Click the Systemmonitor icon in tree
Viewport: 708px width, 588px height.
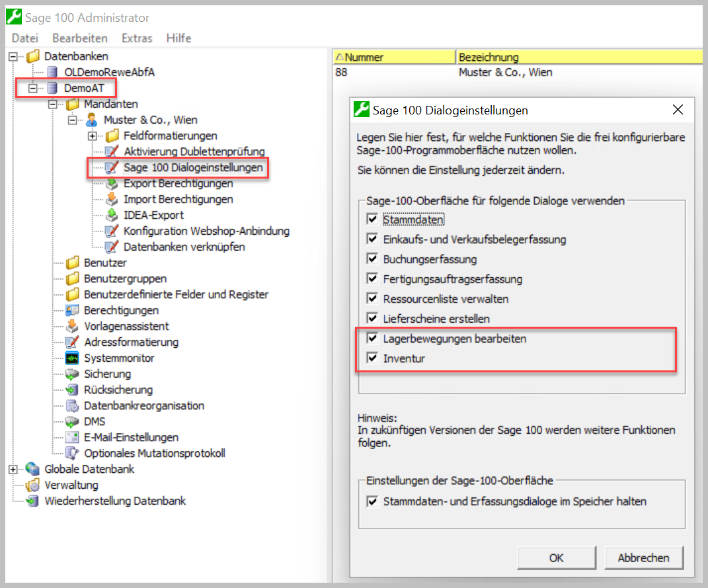coord(72,358)
